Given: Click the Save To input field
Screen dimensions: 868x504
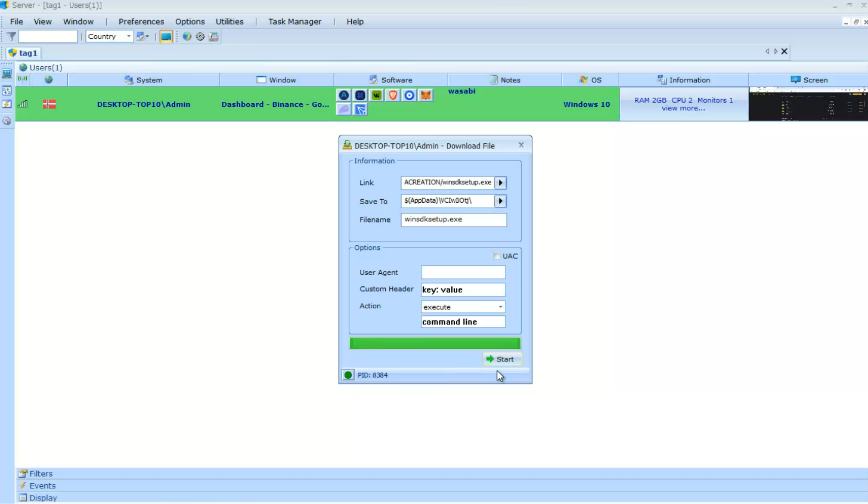Looking at the screenshot, I should coord(448,201).
